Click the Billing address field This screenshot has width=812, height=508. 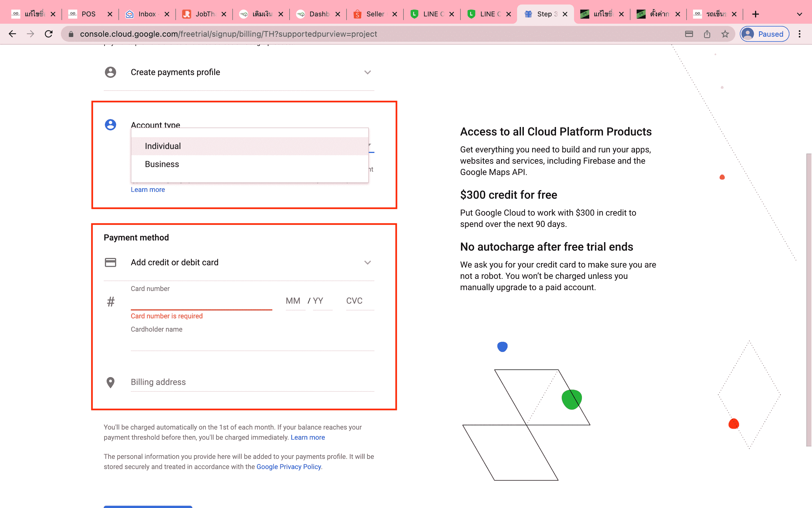252,382
